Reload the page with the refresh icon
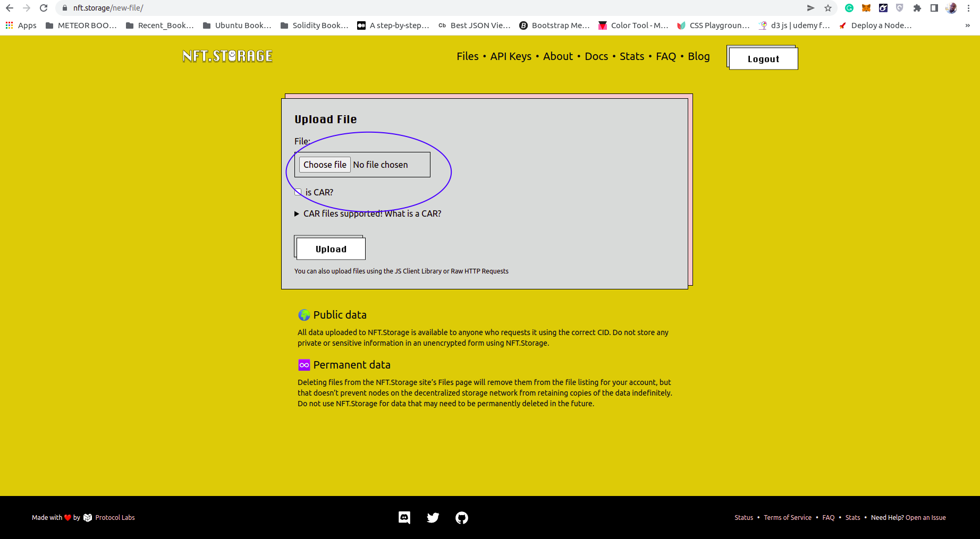980x539 pixels. tap(44, 8)
